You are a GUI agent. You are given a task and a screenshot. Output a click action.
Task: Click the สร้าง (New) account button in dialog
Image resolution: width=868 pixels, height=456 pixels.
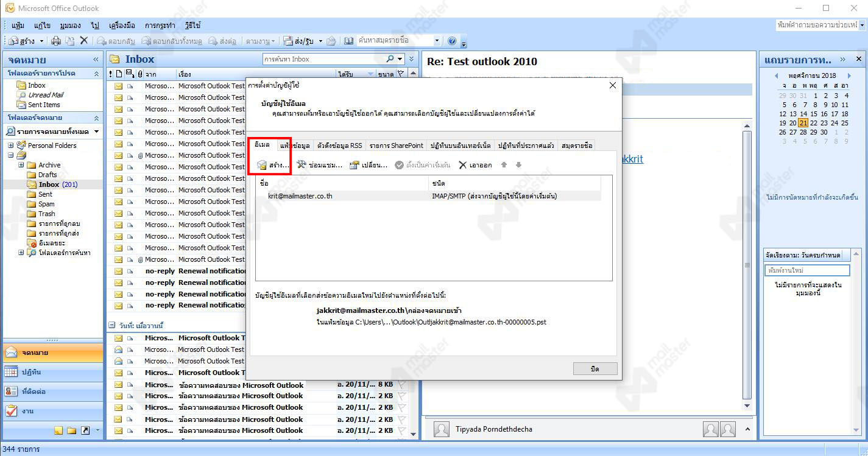(272, 165)
